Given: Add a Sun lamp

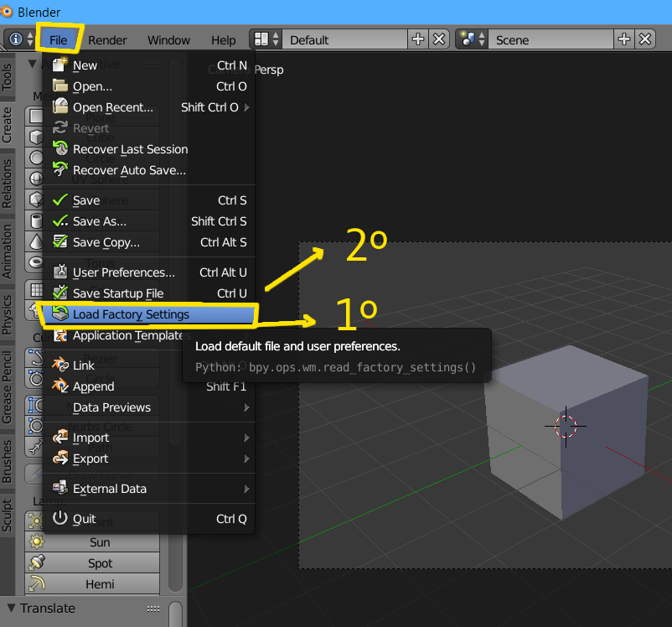Looking at the screenshot, I should click(x=92, y=542).
